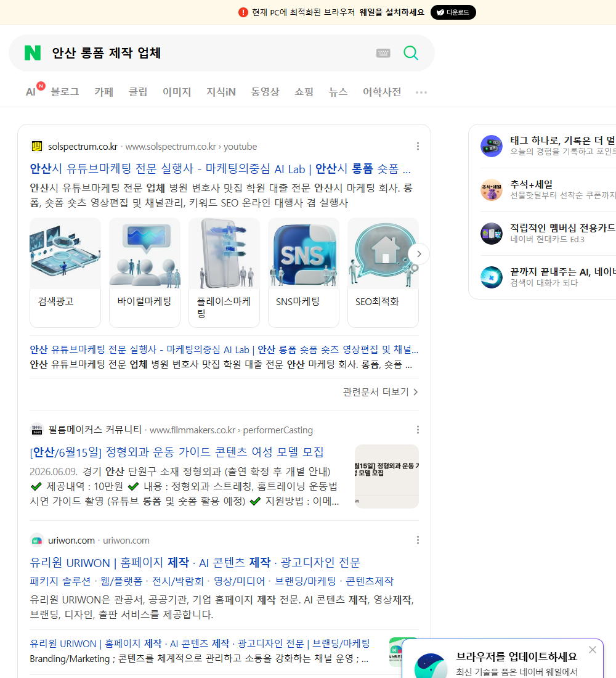Image resolution: width=616 pixels, height=678 pixels.
Task: Open the 적립적인 멤버십 전용카드 promo text
Action: point(563,228)
